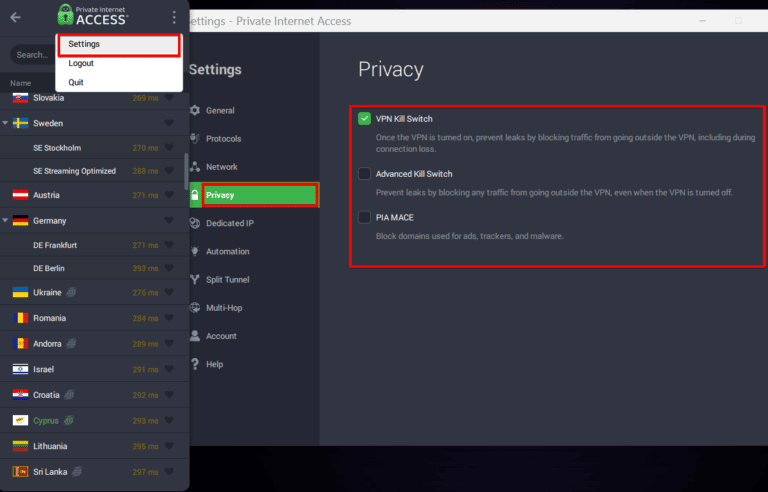Favorite DE Frankfurt with its heart icon
768x492 pixels.
[169, 245]
